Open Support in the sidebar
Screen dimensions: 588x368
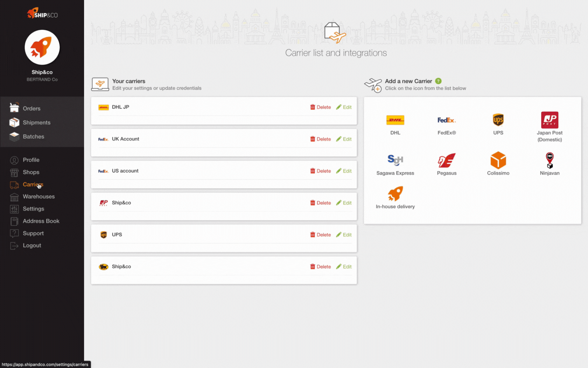[x=33, y=233]
